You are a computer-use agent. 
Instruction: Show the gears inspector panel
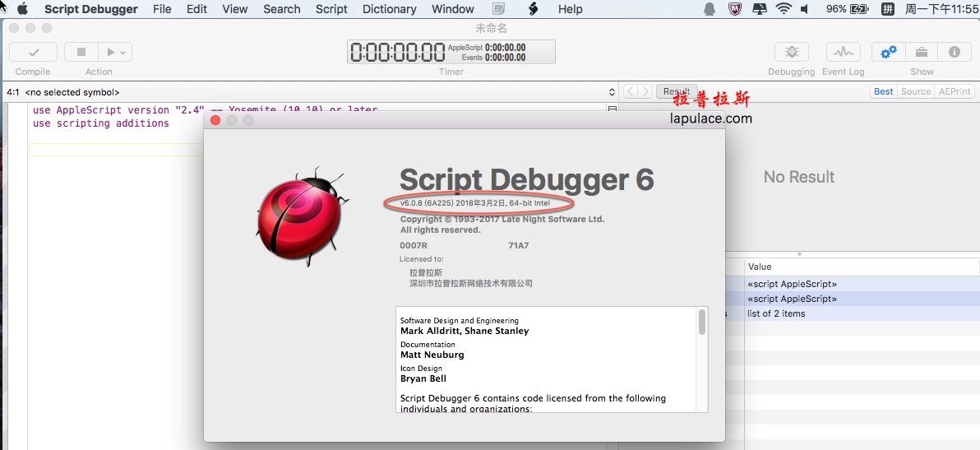[888, 52]
